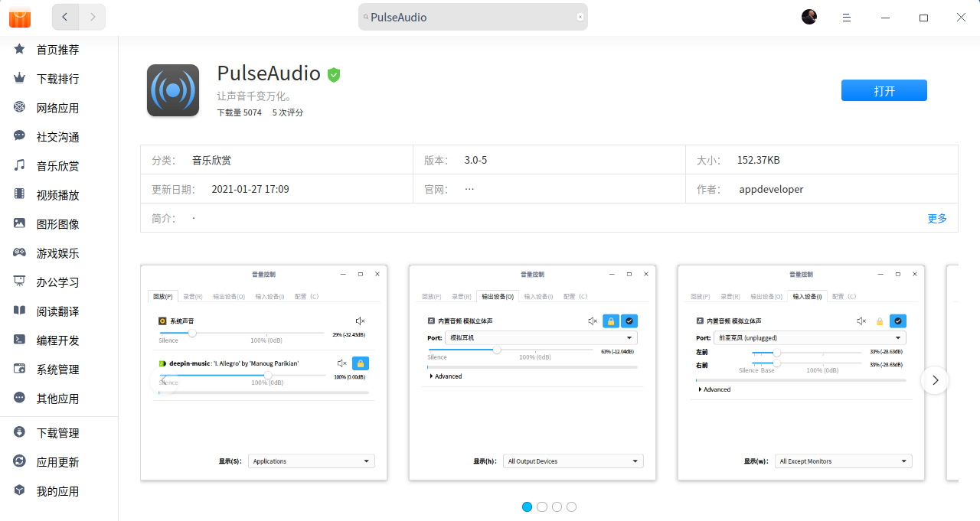Show next screenshots with the right arrow
Image resolution: width=980 pixels, height=521 pixels.
pos(935,380)
